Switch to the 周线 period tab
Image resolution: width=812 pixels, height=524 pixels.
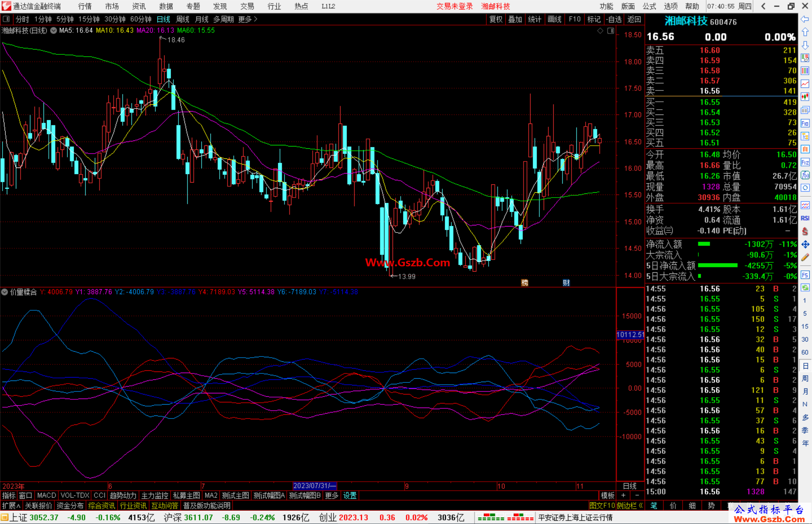tap(183, 19)
